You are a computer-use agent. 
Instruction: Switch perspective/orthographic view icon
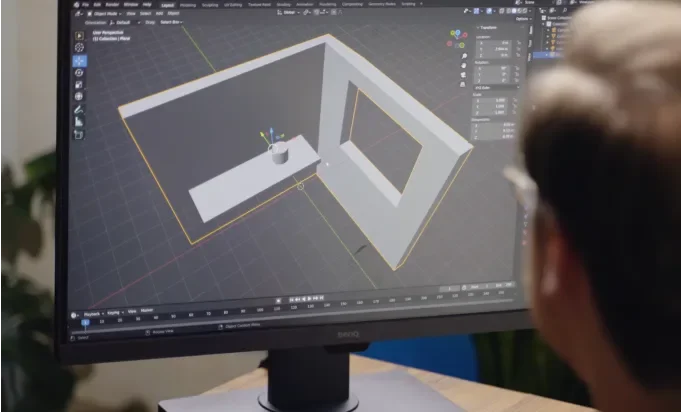[463, 84]
